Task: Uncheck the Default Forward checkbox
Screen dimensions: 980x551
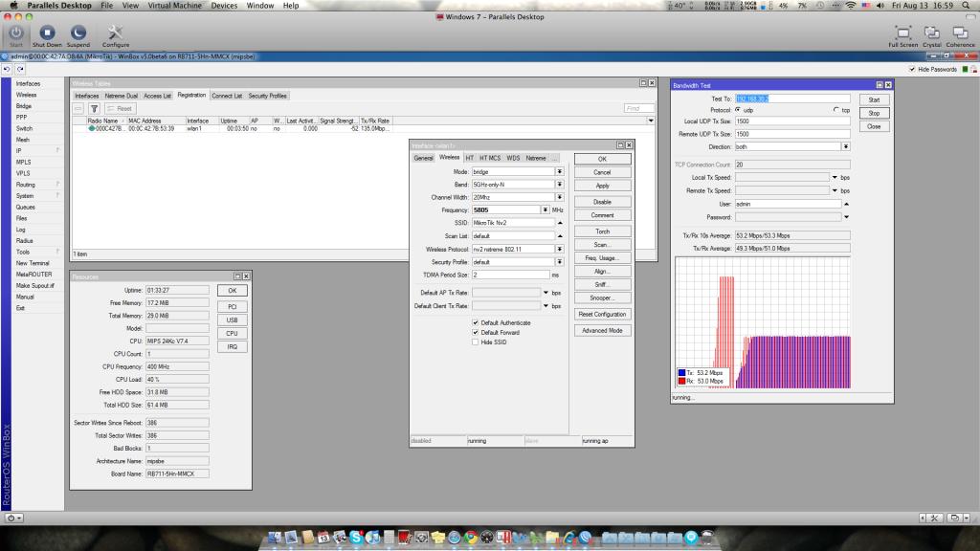Action: [x=476, y=332]
